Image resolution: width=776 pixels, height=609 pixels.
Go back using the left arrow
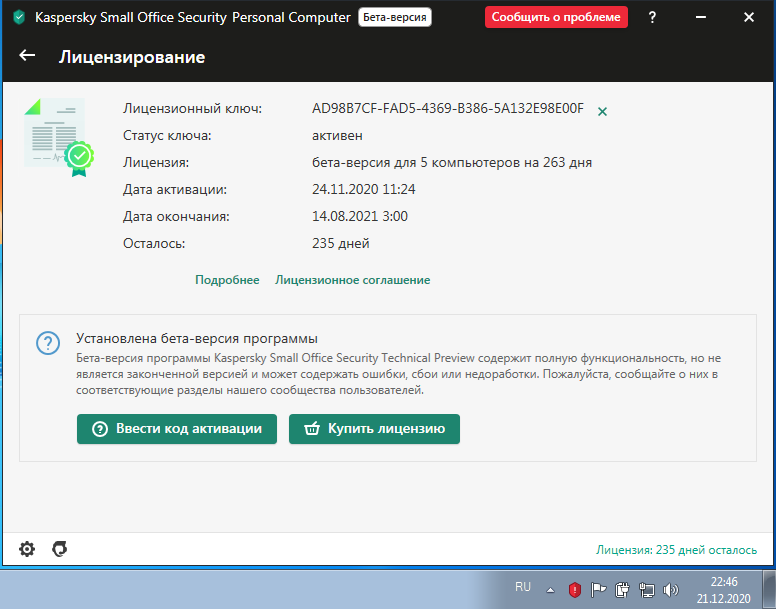[x=27, y=55]
